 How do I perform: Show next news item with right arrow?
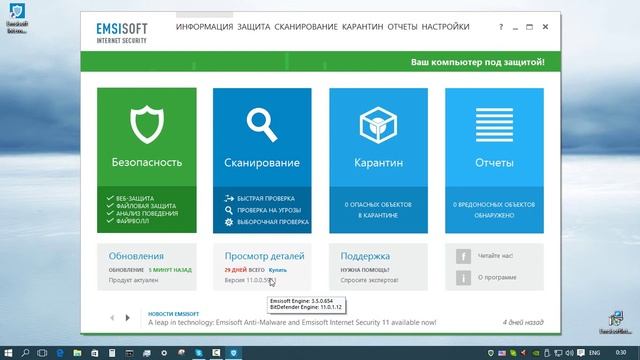point(127,318)
